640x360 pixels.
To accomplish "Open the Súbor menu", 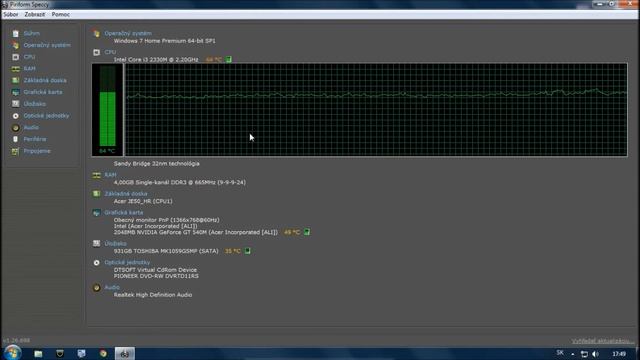I will pos(11,14).
